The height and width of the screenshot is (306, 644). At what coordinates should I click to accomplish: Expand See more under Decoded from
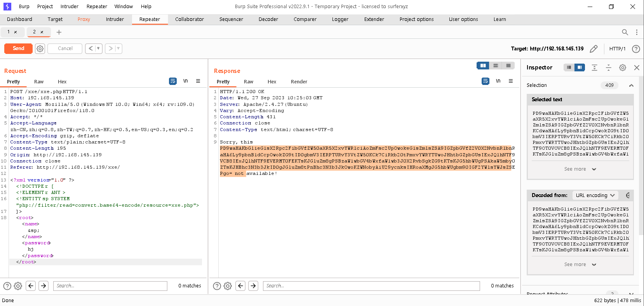click(x=580, y=265)
